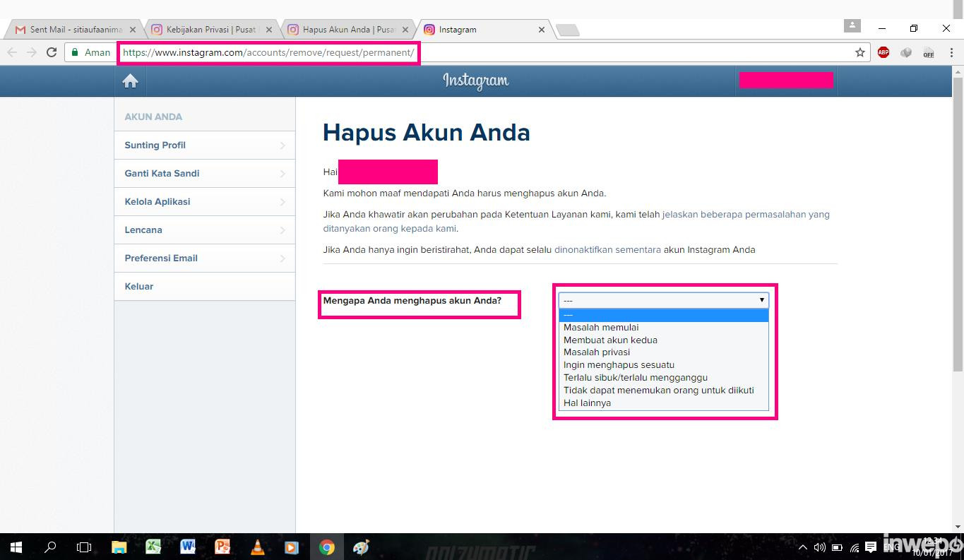Image resolution: width=964 pixels, height=560 pixels.
Task: Launch Excel from the taskbar
Action: pos(153,547)
